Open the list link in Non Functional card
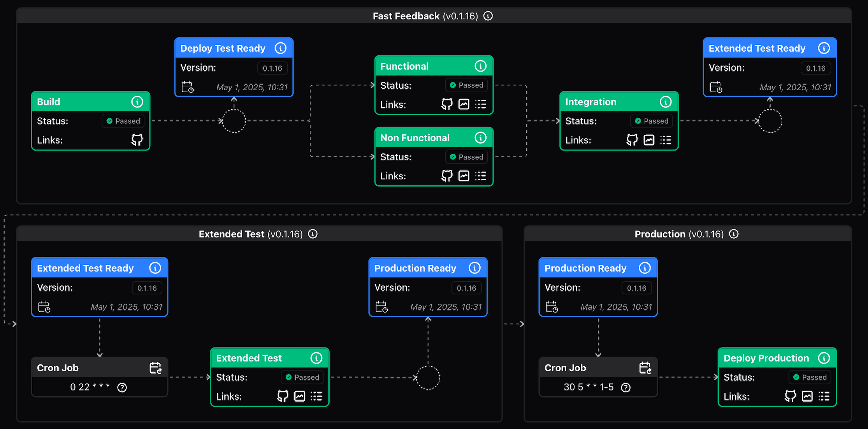 click(480, 176)
